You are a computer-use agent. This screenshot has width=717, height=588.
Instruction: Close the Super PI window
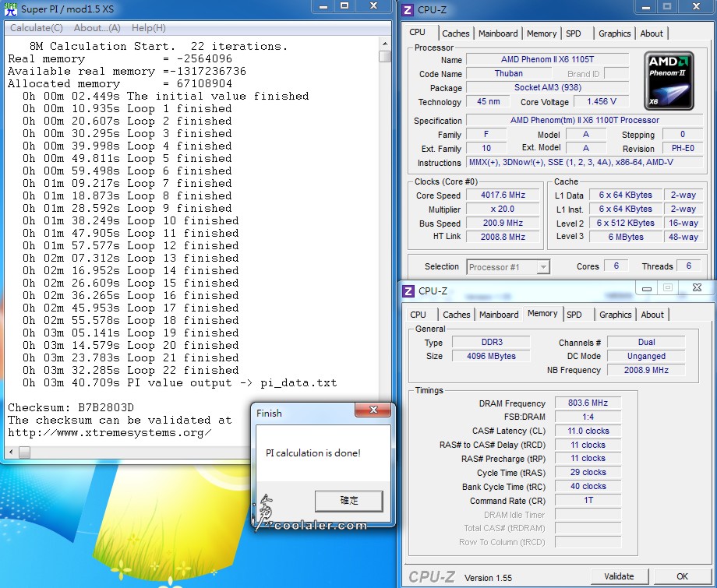click(373, 6)
